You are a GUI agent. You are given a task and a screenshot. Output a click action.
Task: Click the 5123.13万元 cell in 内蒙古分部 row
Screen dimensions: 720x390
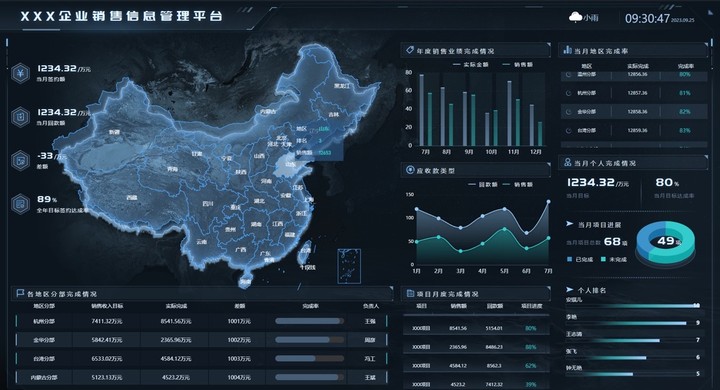[x=107, y=377]
